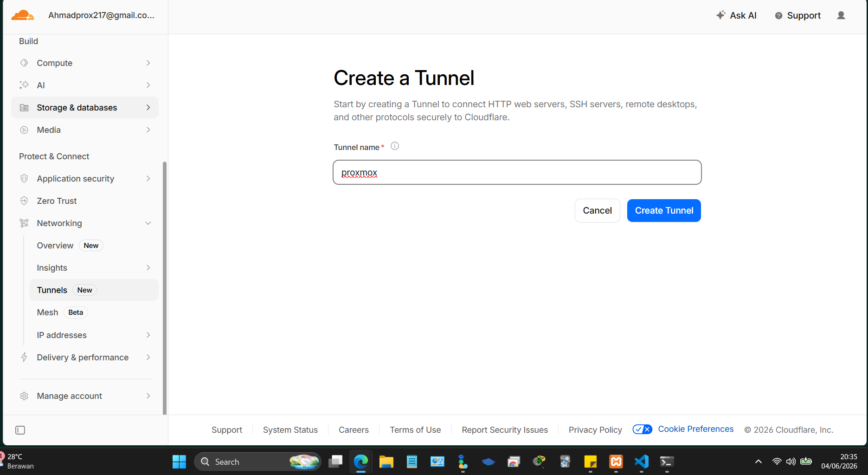The image size is (868, 475).
Task: Expand the AI menu chevron
Action: tap(148, 85)
